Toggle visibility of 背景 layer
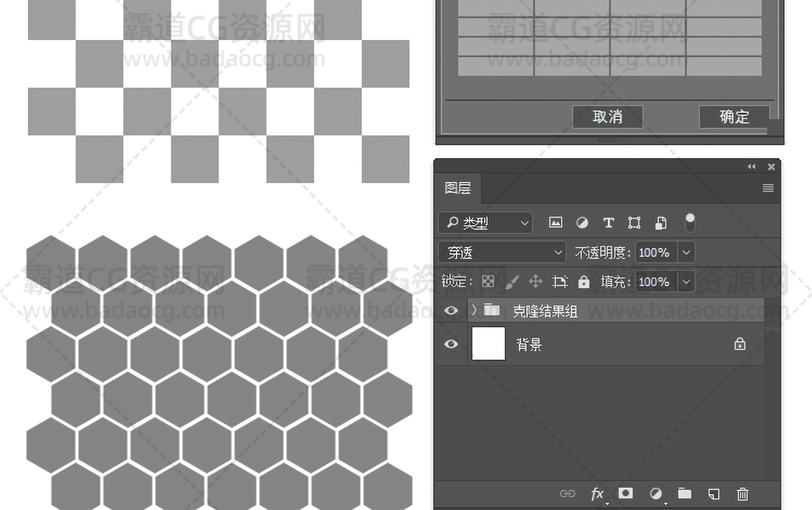Viewport: 812px width, 510px height. coord(451,344)
